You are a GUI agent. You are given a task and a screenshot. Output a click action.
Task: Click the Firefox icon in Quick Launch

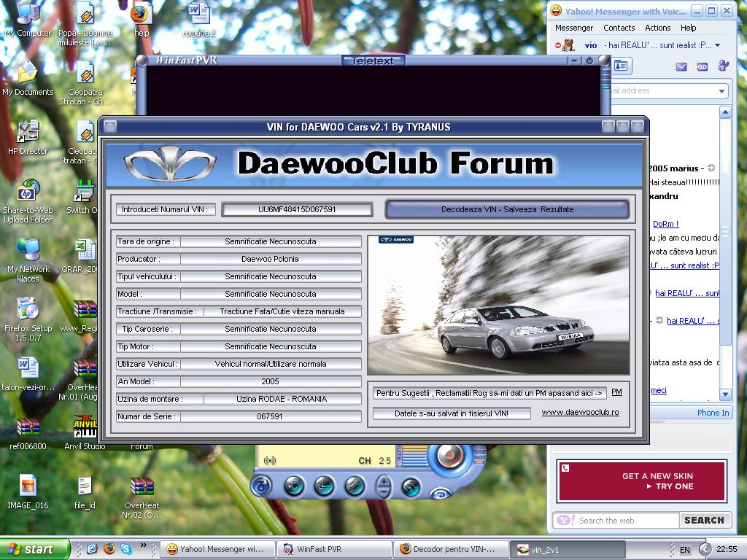tap(109, 549)
